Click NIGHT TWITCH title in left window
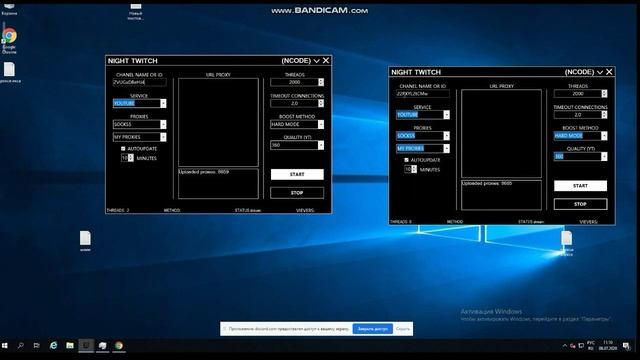The image size is (640, 360). [x=133, y=61]
